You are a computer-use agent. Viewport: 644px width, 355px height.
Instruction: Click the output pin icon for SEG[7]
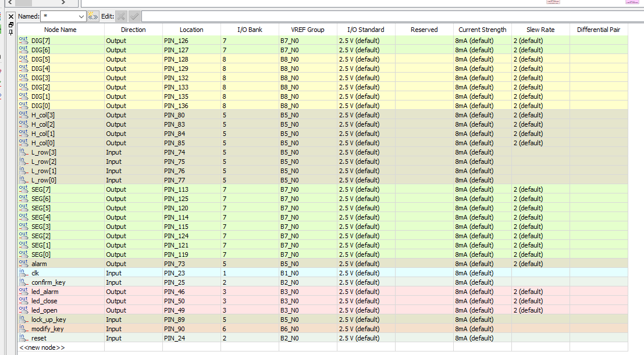click(x=23, y=189)
